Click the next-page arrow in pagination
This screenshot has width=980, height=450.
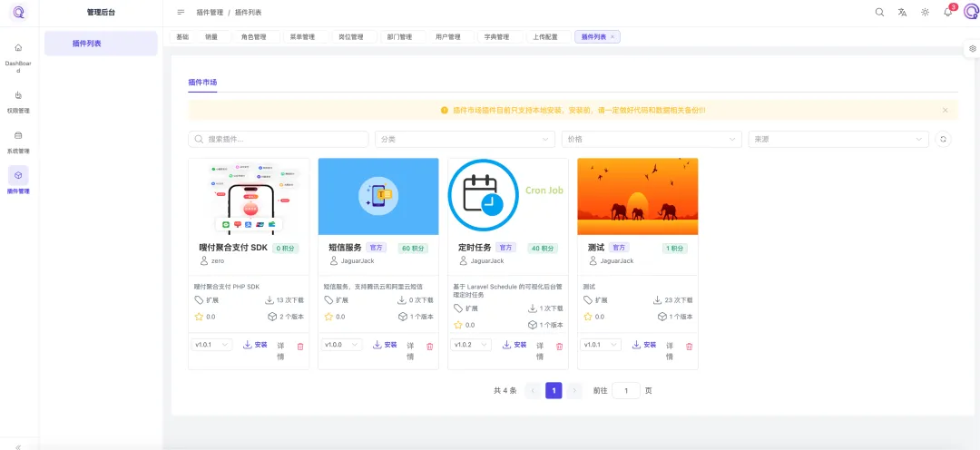[x=574, y=391]
